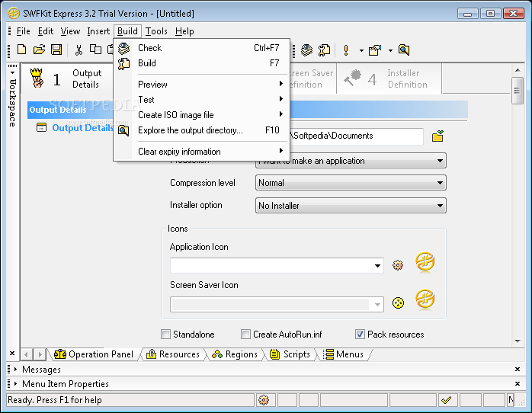Viewport: 532px width, 413px height.
Task: Click the preview window toolbar icon
Action: (x=375, y=50)
